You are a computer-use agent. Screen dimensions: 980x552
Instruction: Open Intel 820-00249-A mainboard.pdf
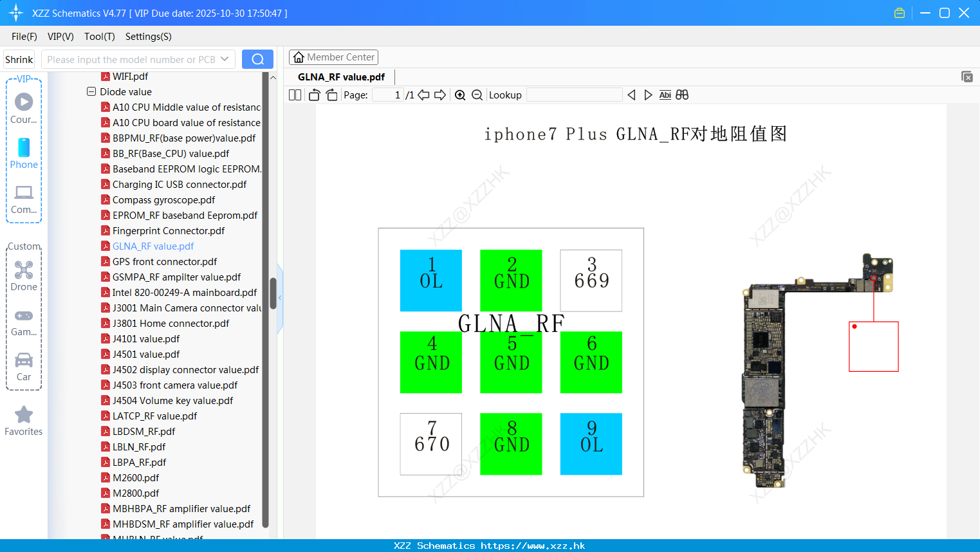click(x=179, y=293)
